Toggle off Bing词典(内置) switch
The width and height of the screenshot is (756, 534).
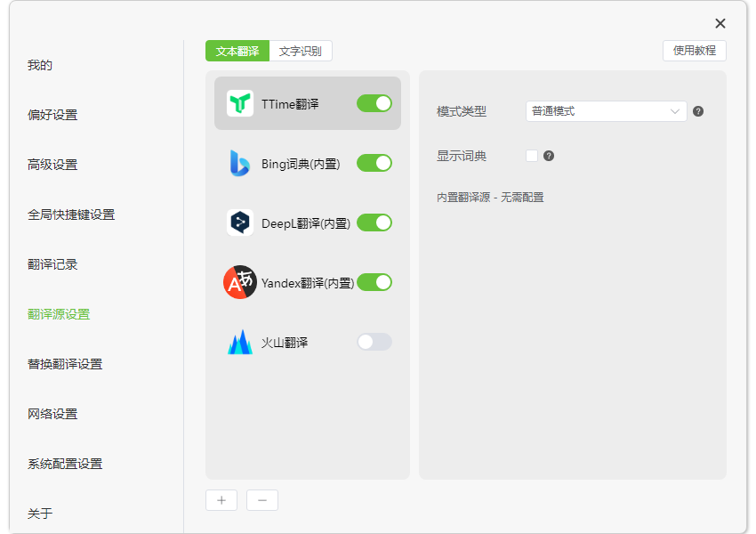pos(374,163)
